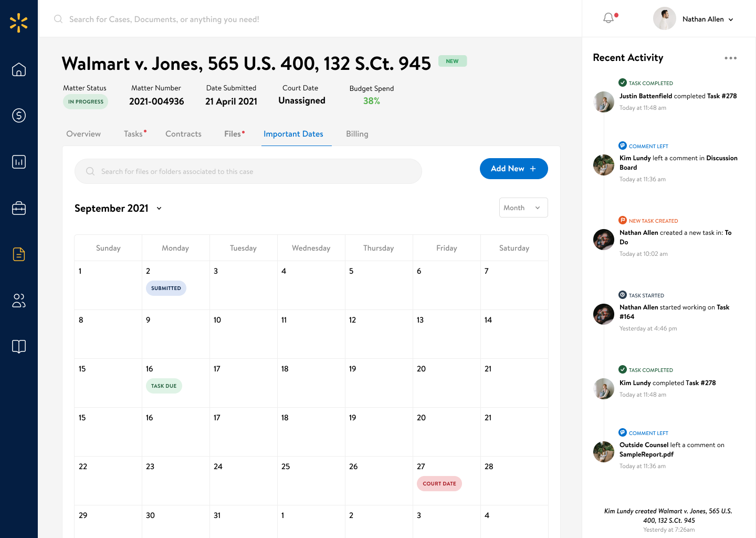Open the September 2021 month picker
Screen dimensions: 756x538
click(x=118, y=208)
